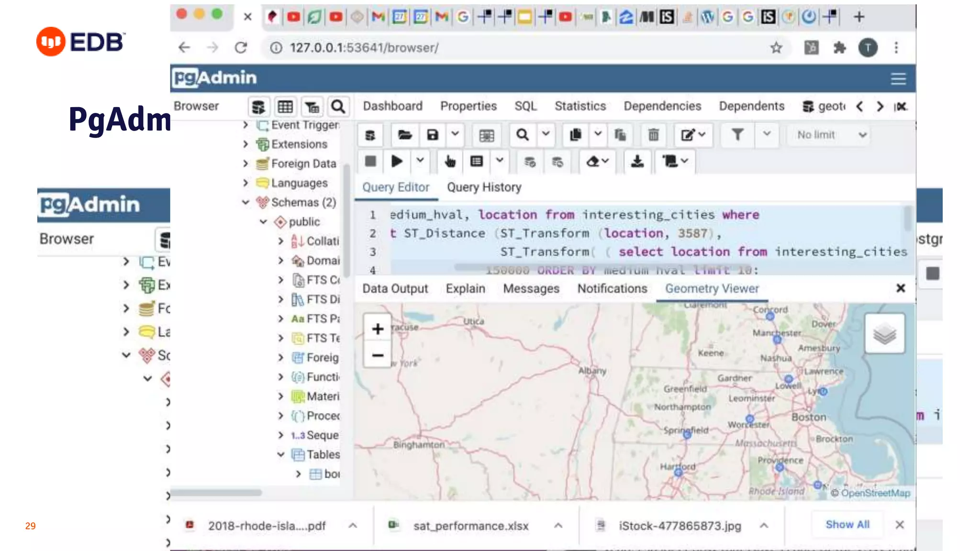Click the filter funnel icon
Screen dimensions: 980x551
737,135
